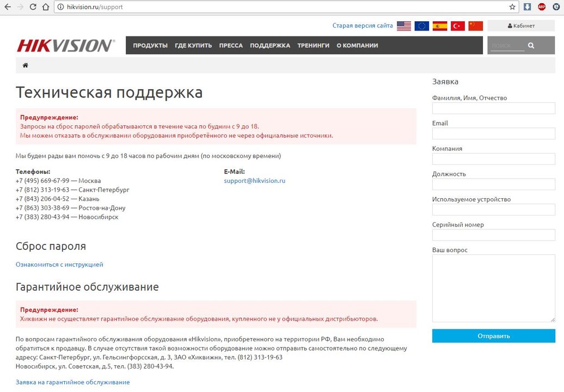Open the Где купить menu
Screen dimensions: 564x392
193,46
